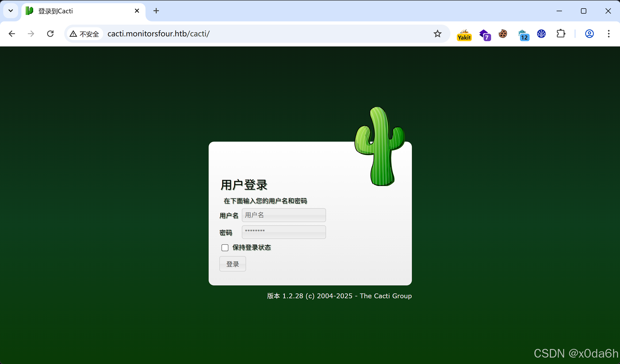This screenshot has height=364, width=620.
Task: Enable the 保持登录状态 checkbox
Action: [225, 248]
